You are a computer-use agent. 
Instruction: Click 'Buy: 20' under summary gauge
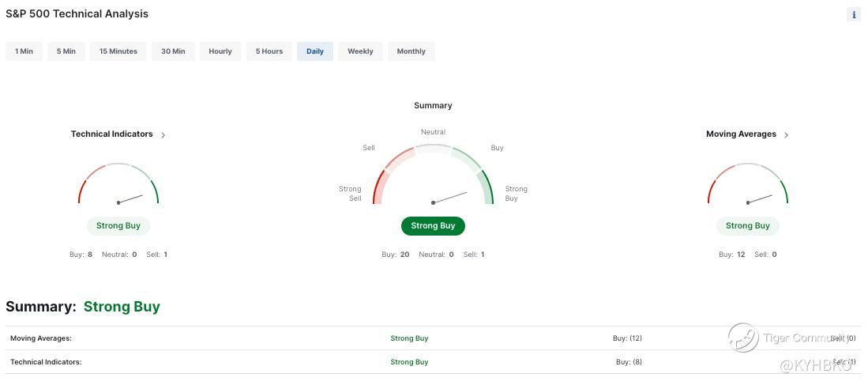(x=395, y=255)
